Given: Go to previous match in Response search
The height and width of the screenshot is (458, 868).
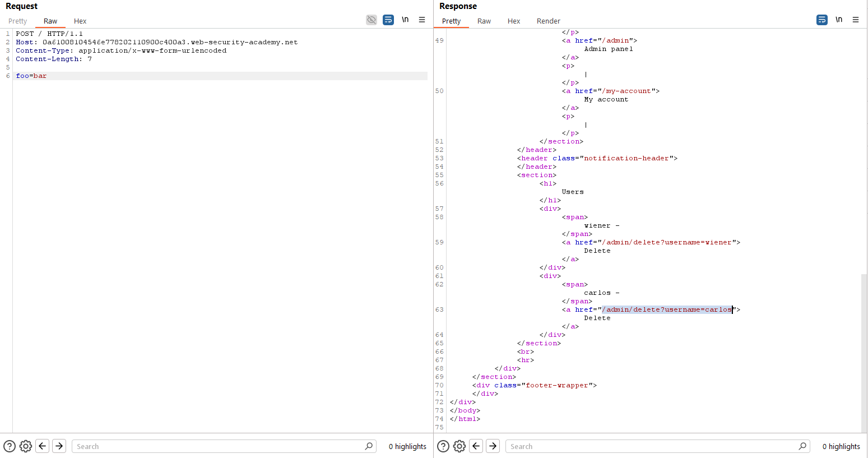Looking at the screenshot, I should 476,446.
